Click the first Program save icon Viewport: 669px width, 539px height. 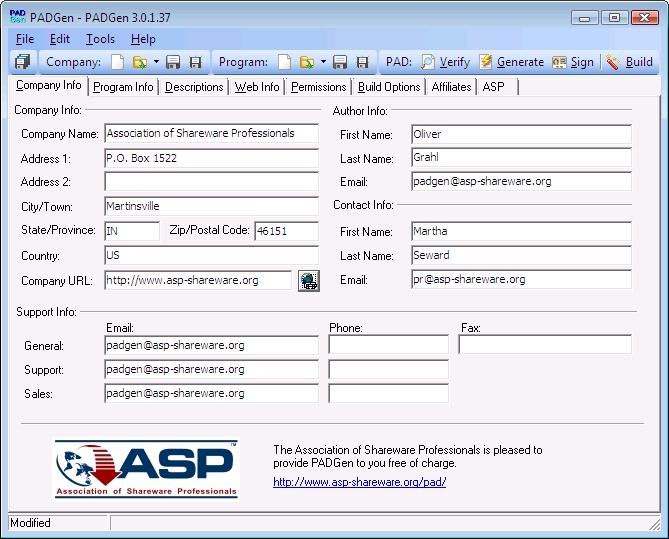point(341,62)
